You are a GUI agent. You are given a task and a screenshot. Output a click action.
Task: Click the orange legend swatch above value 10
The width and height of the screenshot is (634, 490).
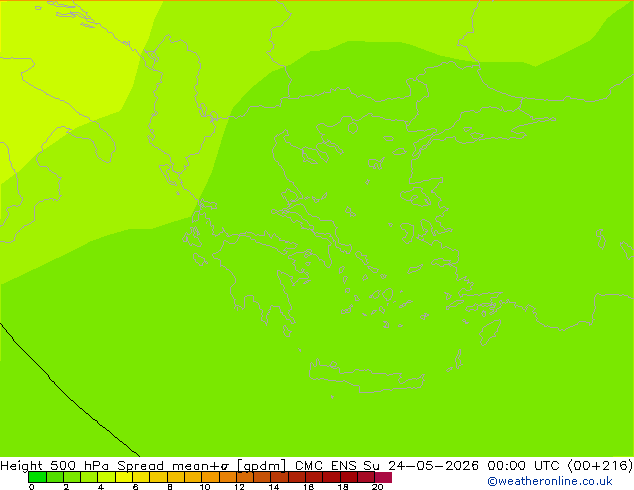click(210, 477)
